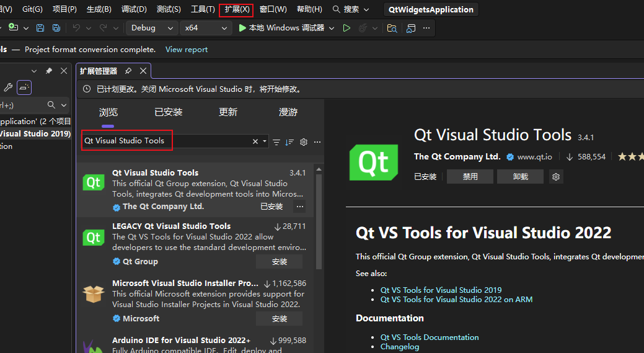
Task: Open the 项目(P) menu
Action: (64, 9)
